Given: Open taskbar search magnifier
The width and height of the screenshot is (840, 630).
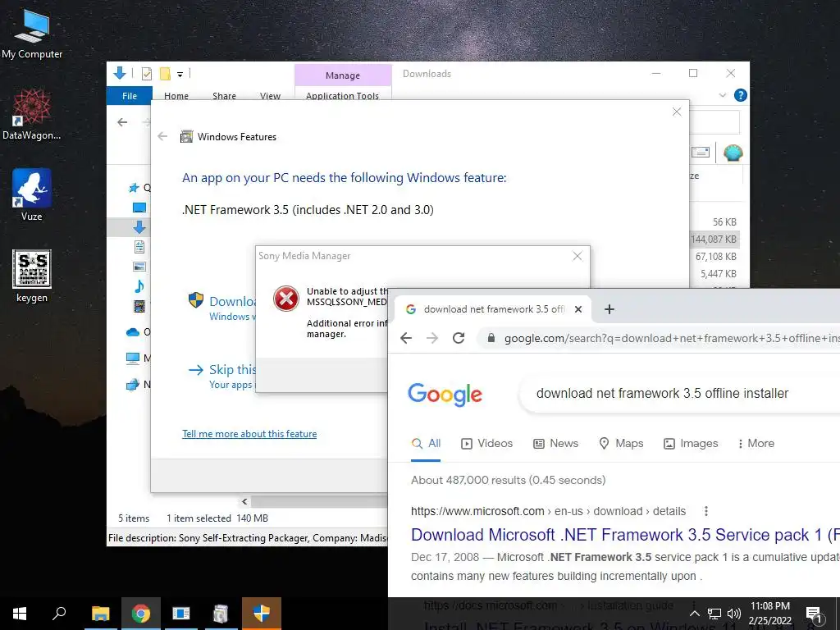Looking at the screenshot, I should [x=59, y=614].
